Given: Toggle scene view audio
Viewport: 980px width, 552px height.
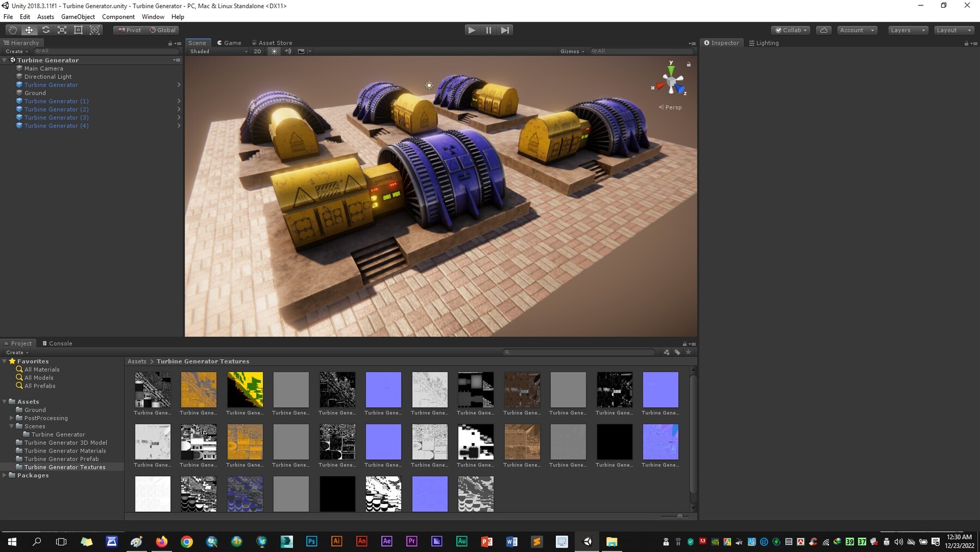Looking at the screenshot, I should tap(288, 51).
